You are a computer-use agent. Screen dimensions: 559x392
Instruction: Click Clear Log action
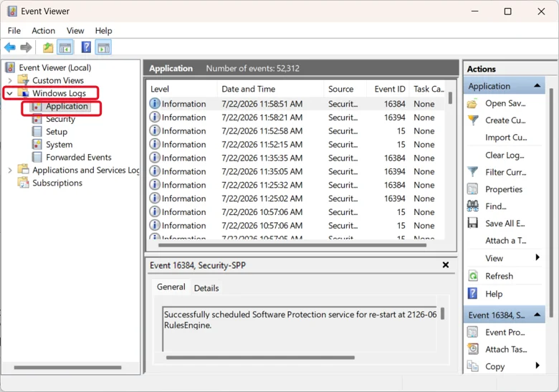[505, 156]
